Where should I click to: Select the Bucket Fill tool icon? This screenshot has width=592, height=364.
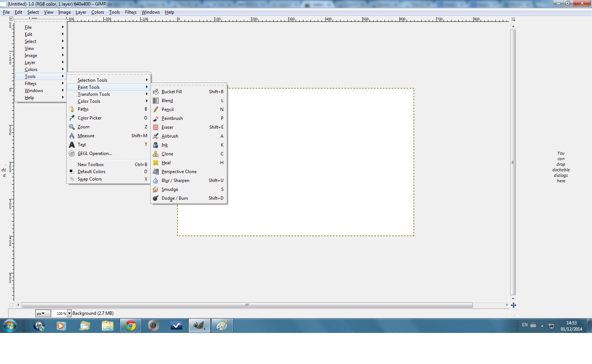[156, 92]
